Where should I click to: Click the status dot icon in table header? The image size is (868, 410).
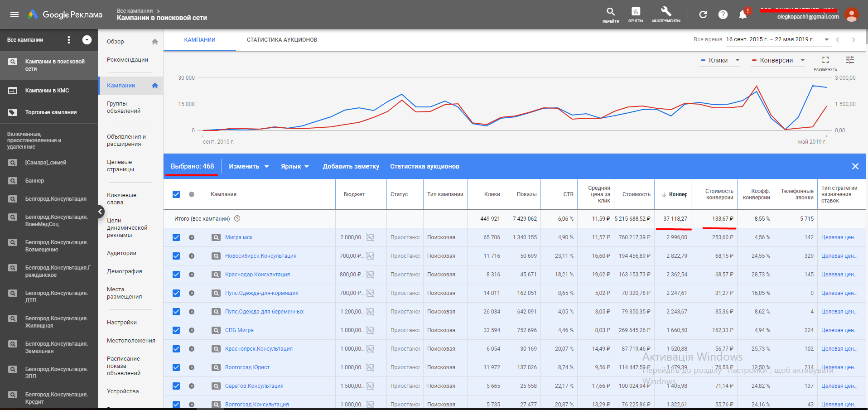click(192, 194)
